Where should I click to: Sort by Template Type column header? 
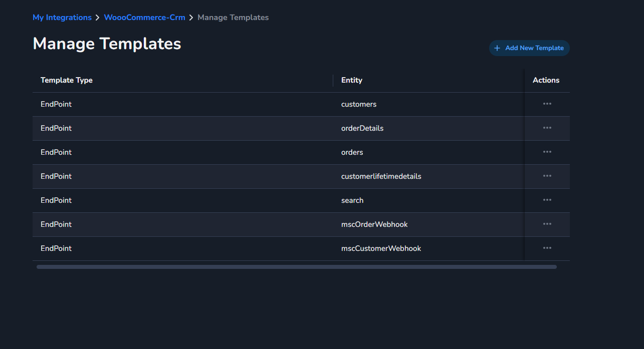(x=67, y=80)
